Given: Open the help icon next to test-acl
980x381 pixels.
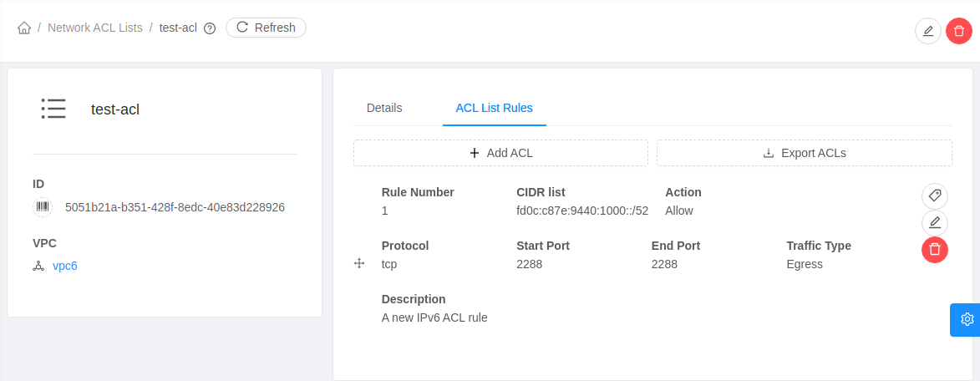Looking at the screenshot, I should click(210, 28).
